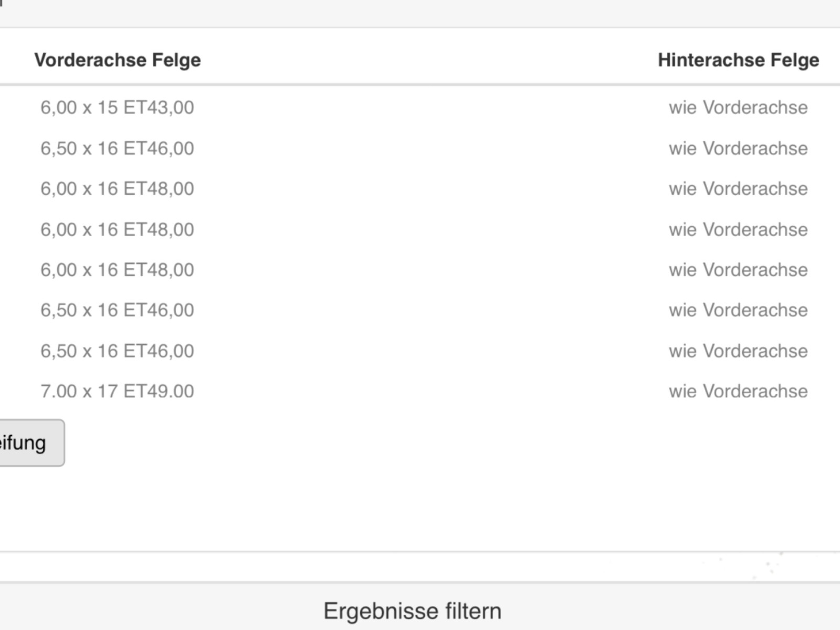The image size is (840, 630).
Task: Open the Ergebnisse filtern bar
Action: coord(412,611)
